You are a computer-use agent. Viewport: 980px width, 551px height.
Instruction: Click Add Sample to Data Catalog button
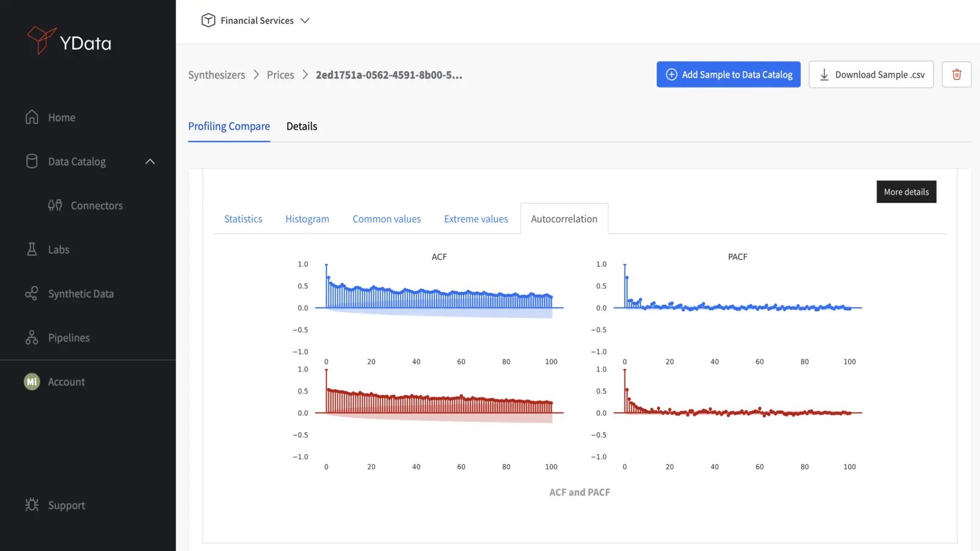tap(728, 74)
